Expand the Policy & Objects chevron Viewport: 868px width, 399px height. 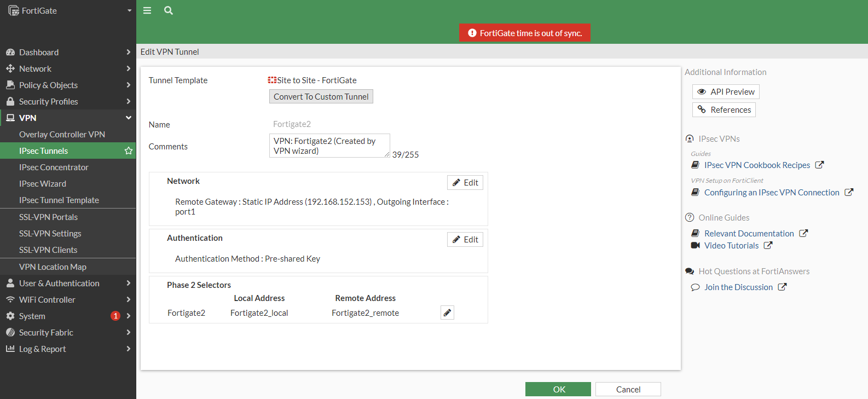pyautogui.click(x=129, y=85)
